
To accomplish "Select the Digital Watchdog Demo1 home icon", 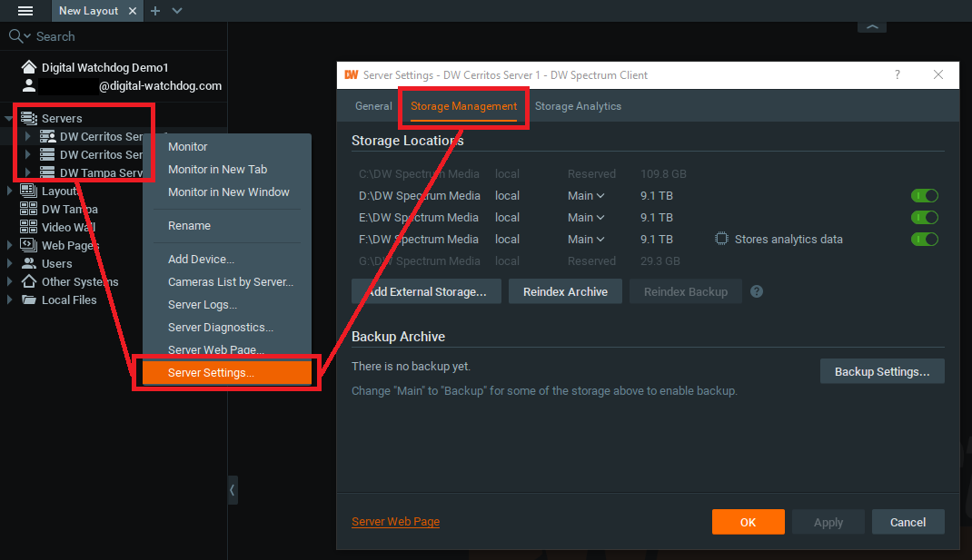I will point(28,67).
